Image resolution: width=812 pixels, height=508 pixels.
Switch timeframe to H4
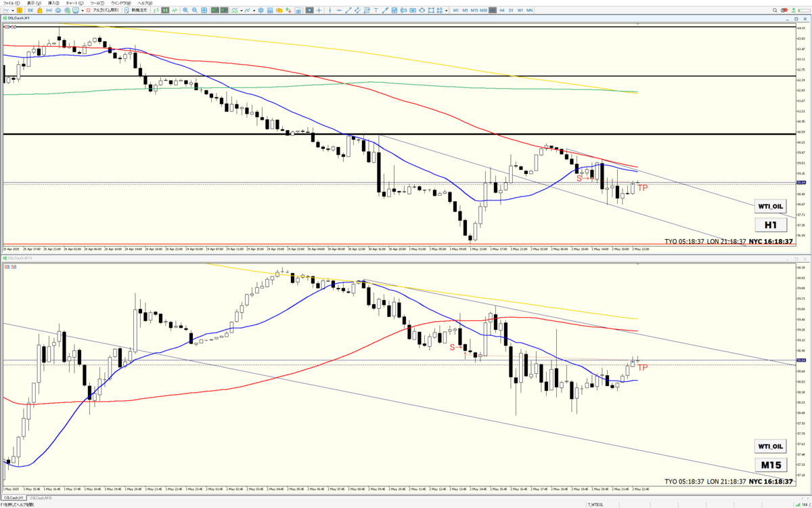point(501,10)
